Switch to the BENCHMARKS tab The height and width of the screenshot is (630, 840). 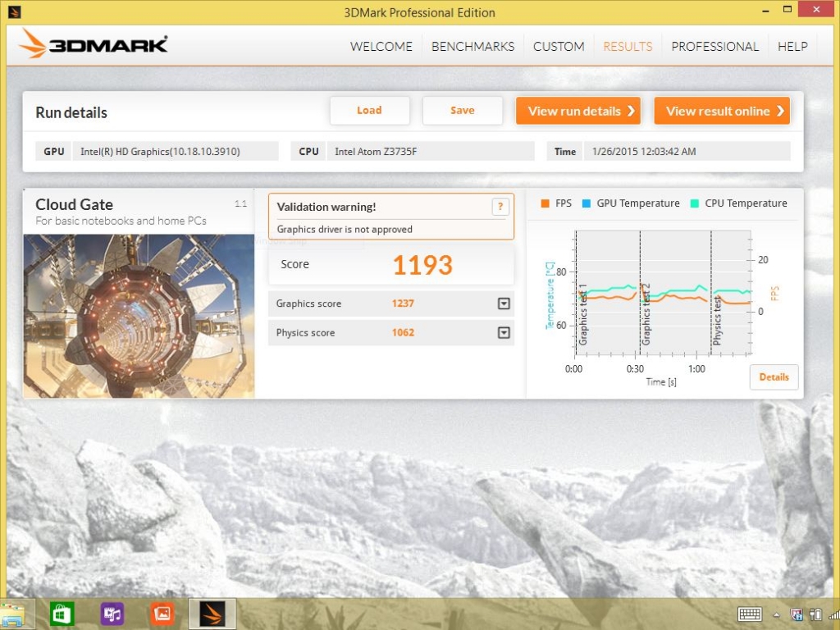[472, 47]
